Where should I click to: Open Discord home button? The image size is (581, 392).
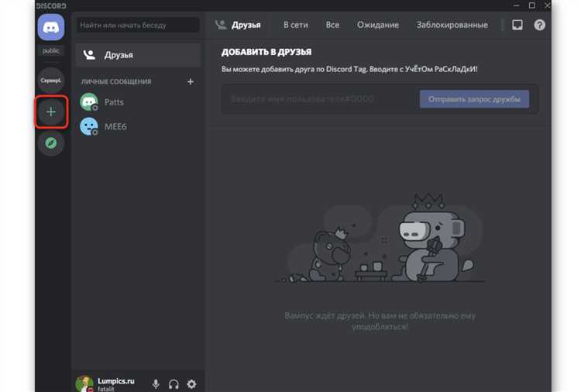(x=51, y=27)
